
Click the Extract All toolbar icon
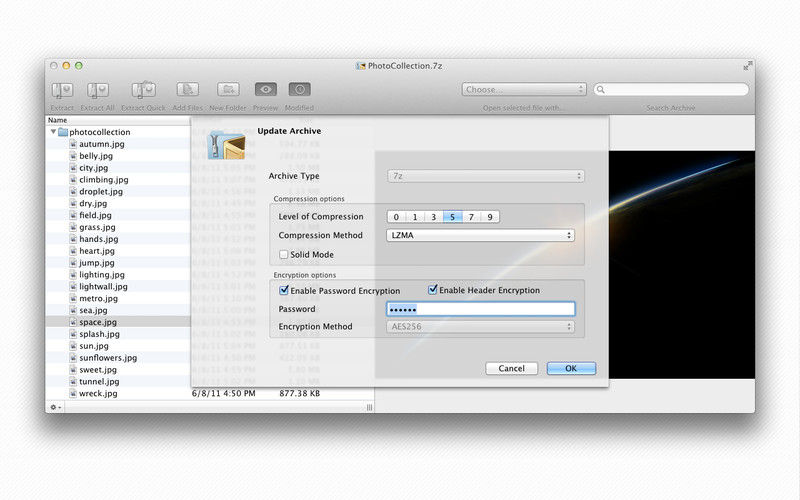tap(97, 90)
